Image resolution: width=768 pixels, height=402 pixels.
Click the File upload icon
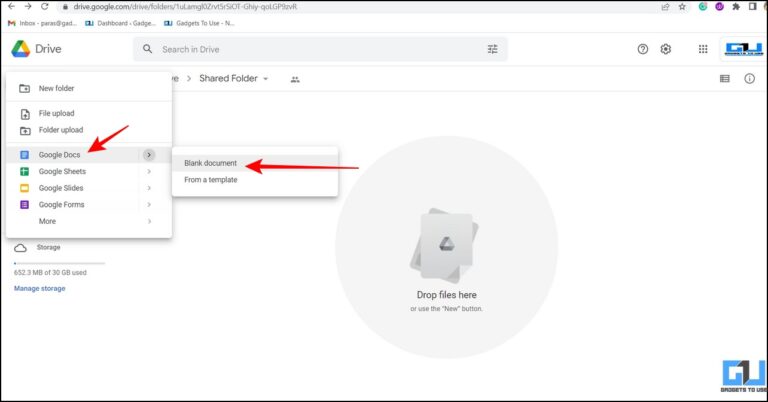25,114
